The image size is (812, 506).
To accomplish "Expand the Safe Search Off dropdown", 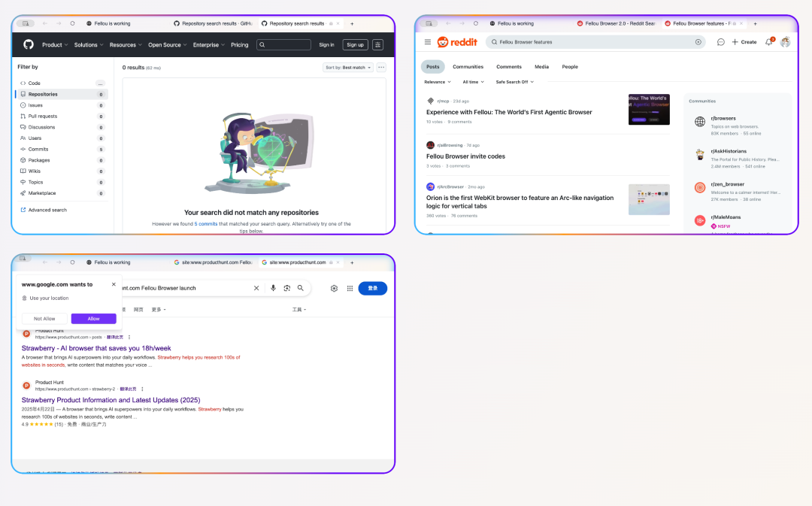I will coord(514,81).
